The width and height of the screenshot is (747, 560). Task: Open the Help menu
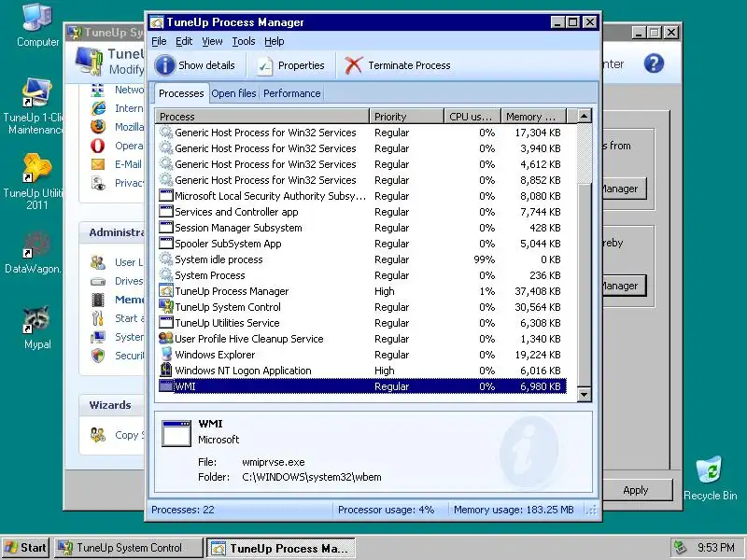point(274,41)
